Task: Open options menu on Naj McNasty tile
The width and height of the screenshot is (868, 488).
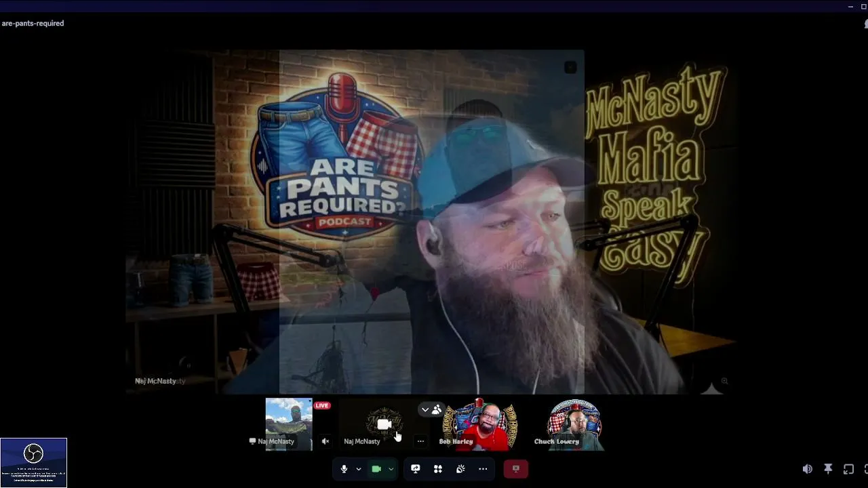Action: 420,441
